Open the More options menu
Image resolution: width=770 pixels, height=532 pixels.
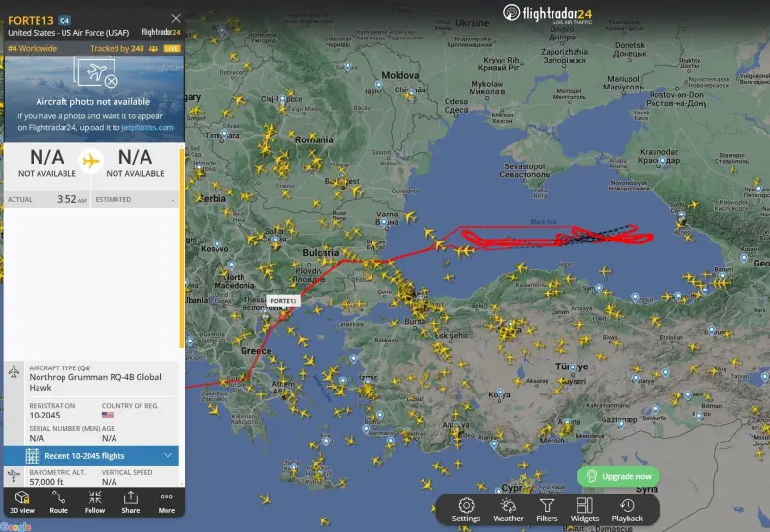[167, 501]
